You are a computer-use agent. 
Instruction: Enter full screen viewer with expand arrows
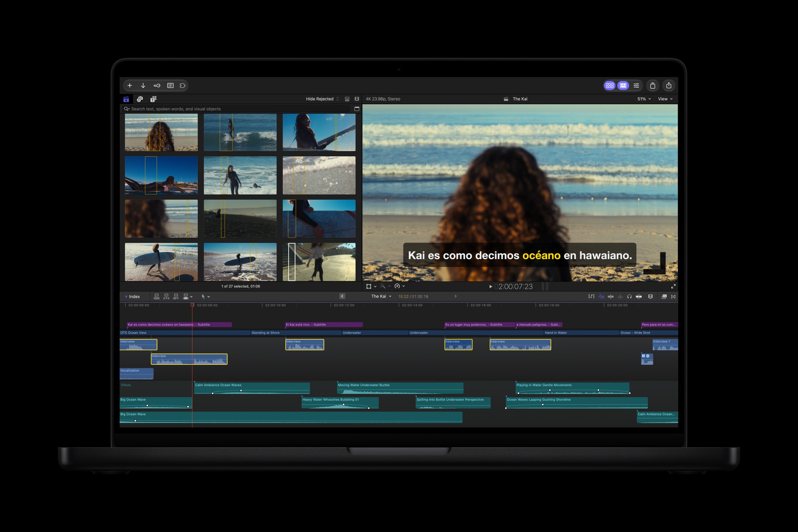673,287
